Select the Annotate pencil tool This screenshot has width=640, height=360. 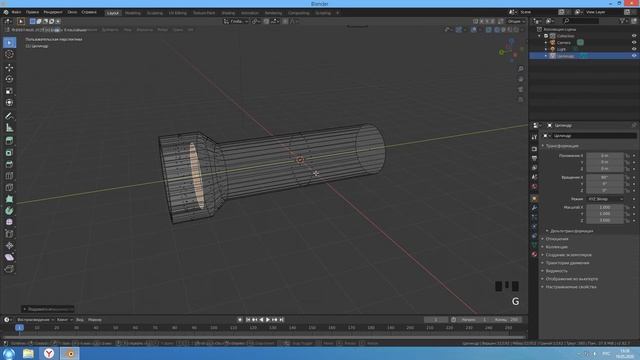tap(9, 116)
